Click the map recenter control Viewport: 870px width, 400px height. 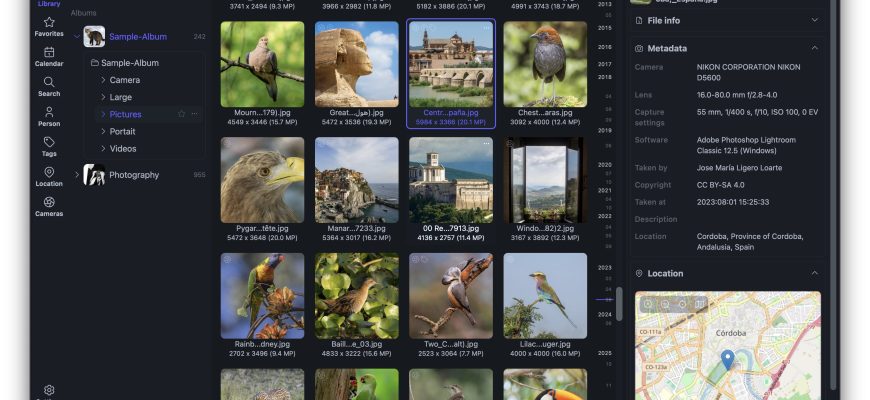[683, 304]
